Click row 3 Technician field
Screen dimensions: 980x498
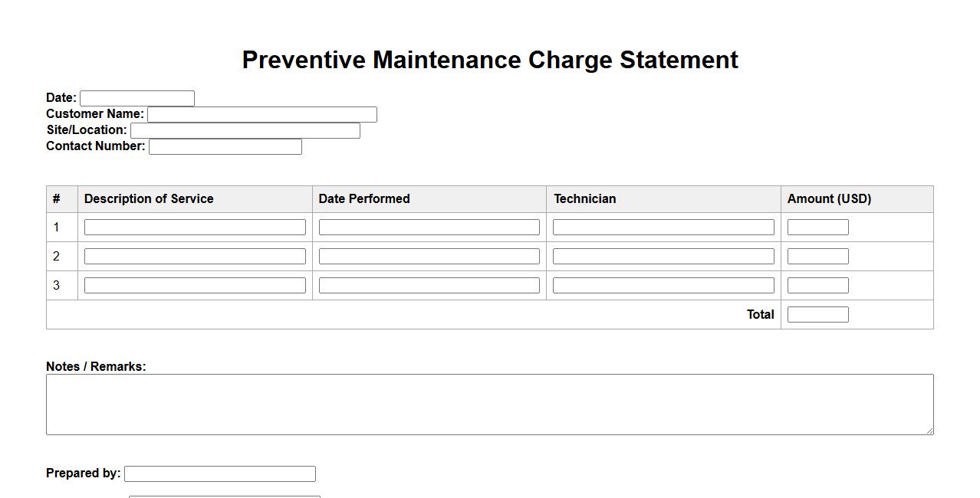tap(663, 286)
